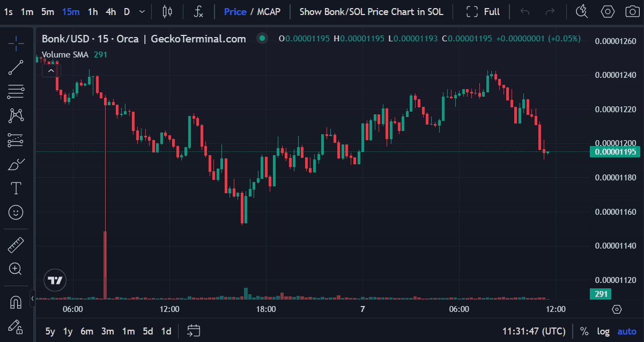The width and height of the screenshot is (644, 342).
Task: Activate the ruler measure tool
Action: (x=16, y=245)
